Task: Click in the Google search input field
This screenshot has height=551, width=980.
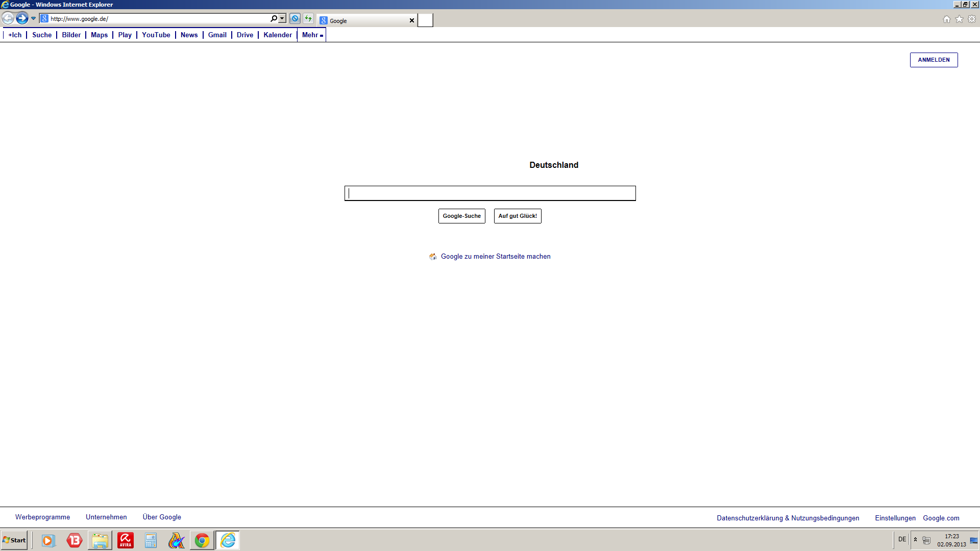Action: pyautogui.click(x=490, y=193)
